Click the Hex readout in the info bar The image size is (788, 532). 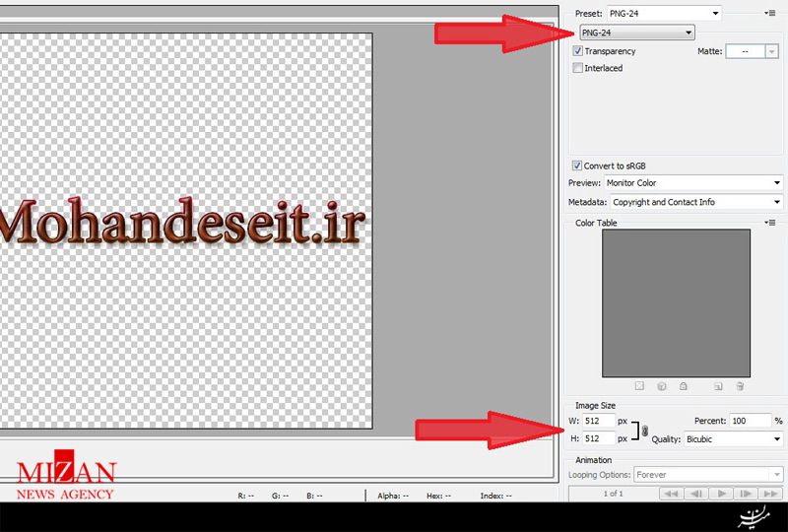(x=438, y=496)
